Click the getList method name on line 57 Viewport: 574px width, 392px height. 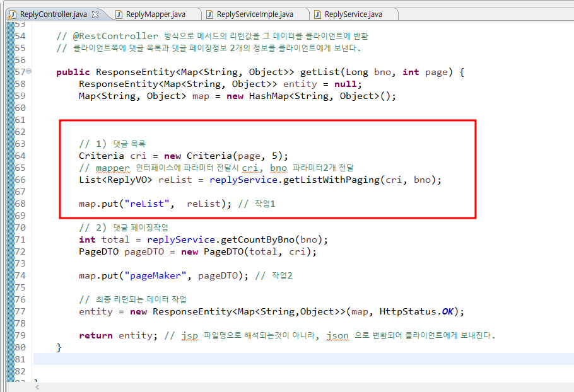(x=320, y=72)
